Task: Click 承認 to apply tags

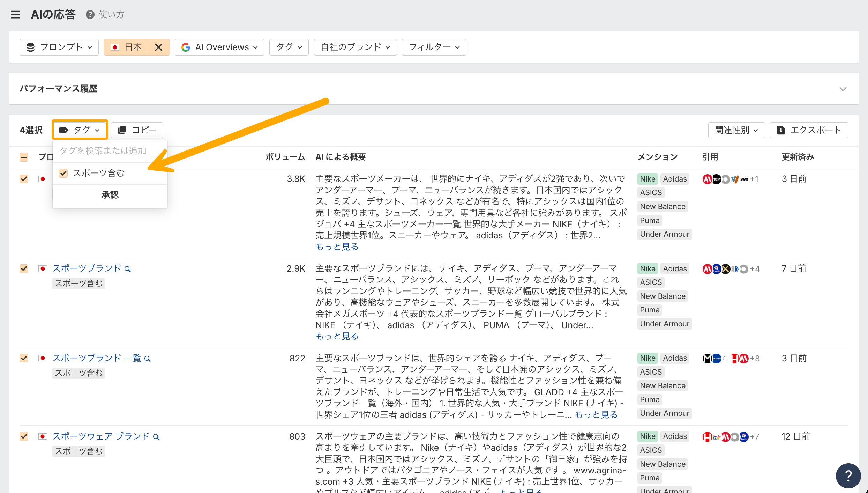Action: point(110,195)
